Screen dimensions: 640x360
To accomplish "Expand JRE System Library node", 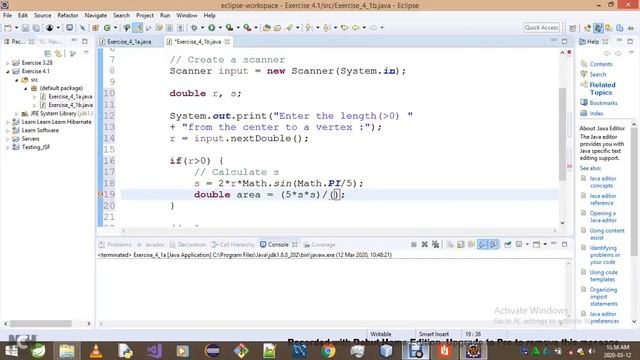I will [x=17, y=113].
